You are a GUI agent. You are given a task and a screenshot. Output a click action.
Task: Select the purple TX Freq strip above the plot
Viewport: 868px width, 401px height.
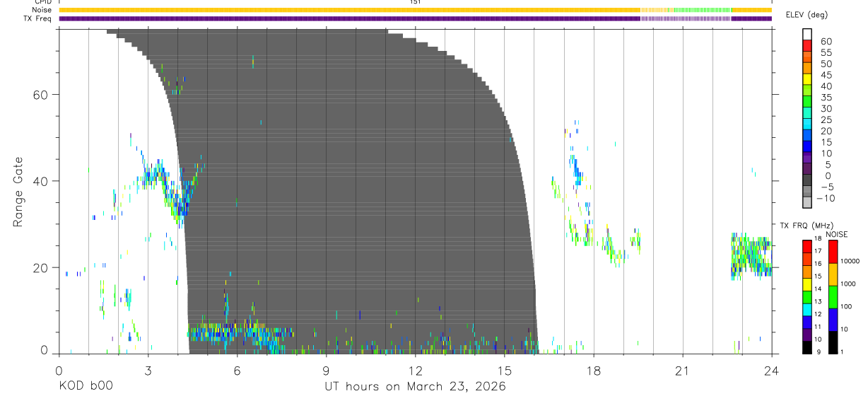click(x=415, y=18)
